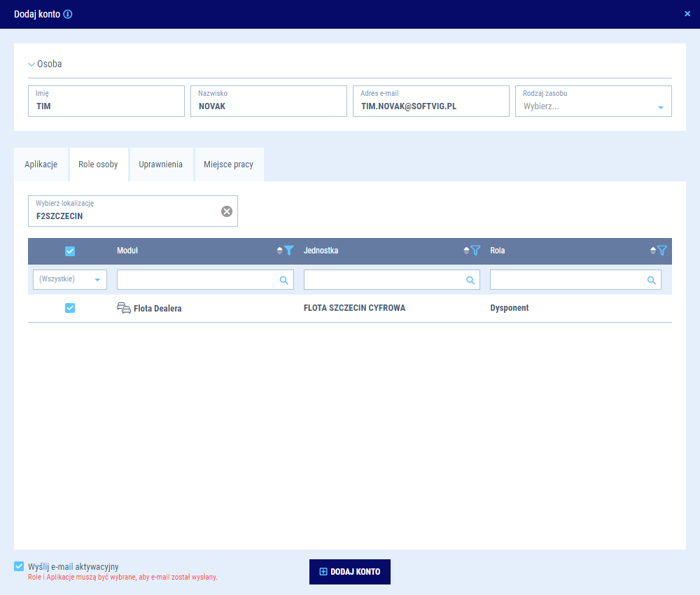This screenshot has width=700, height=595.
Task: Open the Rola column filter icon
Action: (x=662, y=251)
